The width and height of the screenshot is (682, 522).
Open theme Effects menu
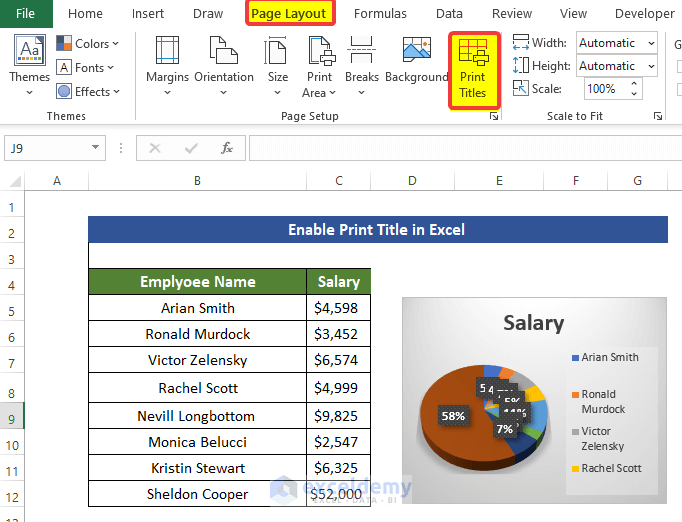88,91
